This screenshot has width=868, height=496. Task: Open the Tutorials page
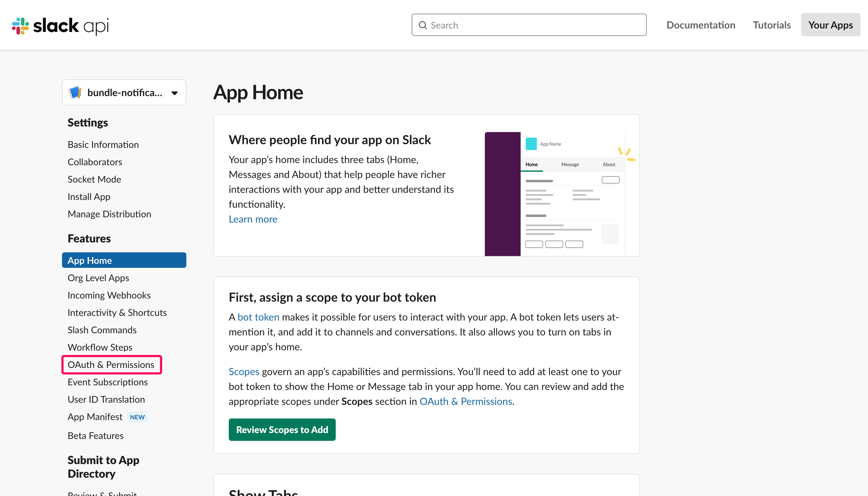(x=771, y=25)
